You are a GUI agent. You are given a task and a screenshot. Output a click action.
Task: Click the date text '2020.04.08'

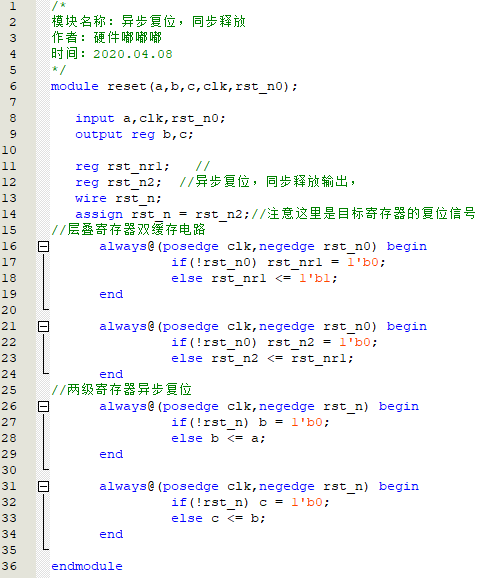tap(133, 54)
